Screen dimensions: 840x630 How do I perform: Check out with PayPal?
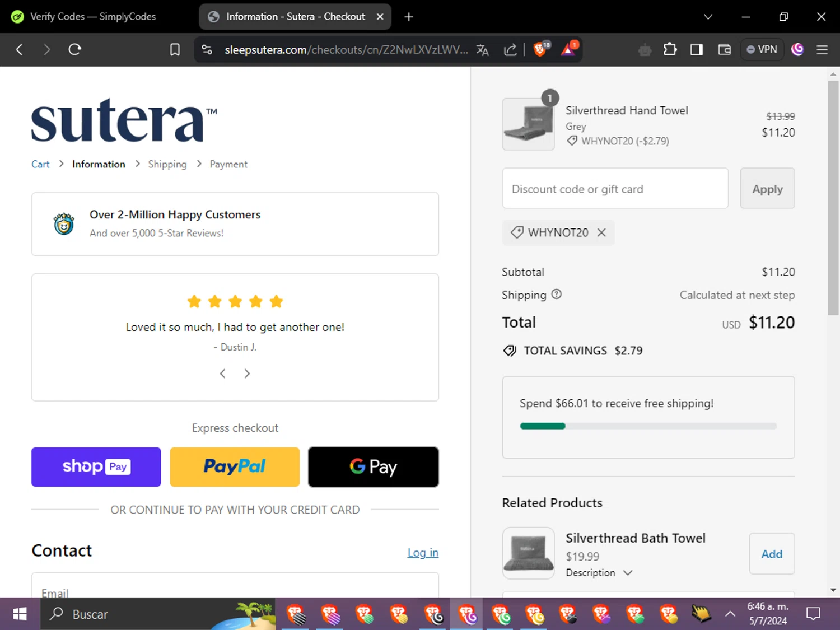[x=235, y=467]
